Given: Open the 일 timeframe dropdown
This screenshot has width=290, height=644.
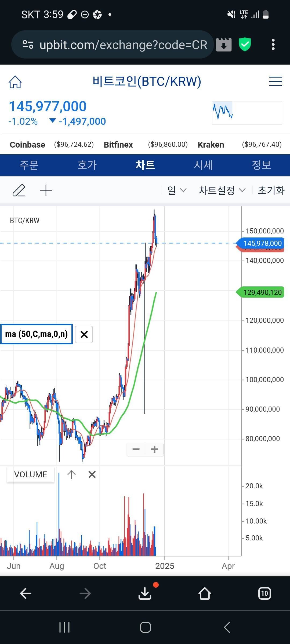Looking at the screenshot, I should (176, 190).
